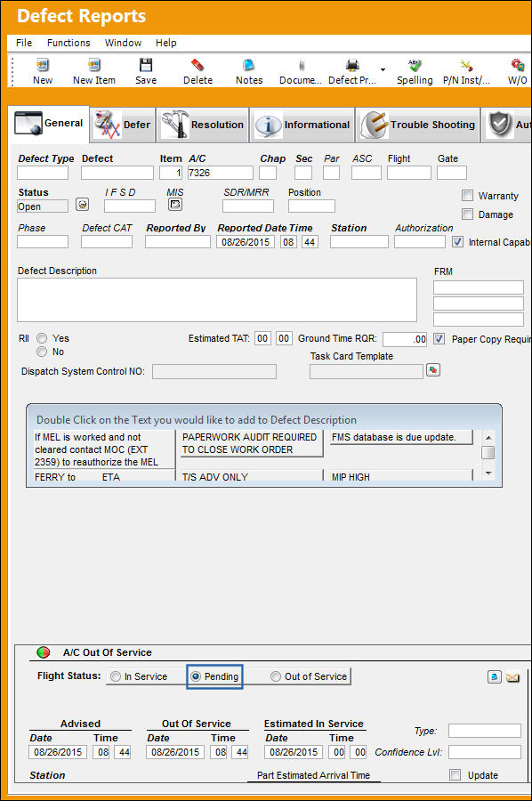Open the Window menu
Image resolution: width=532 pixels, height=801 pixels.
point(123,43)
